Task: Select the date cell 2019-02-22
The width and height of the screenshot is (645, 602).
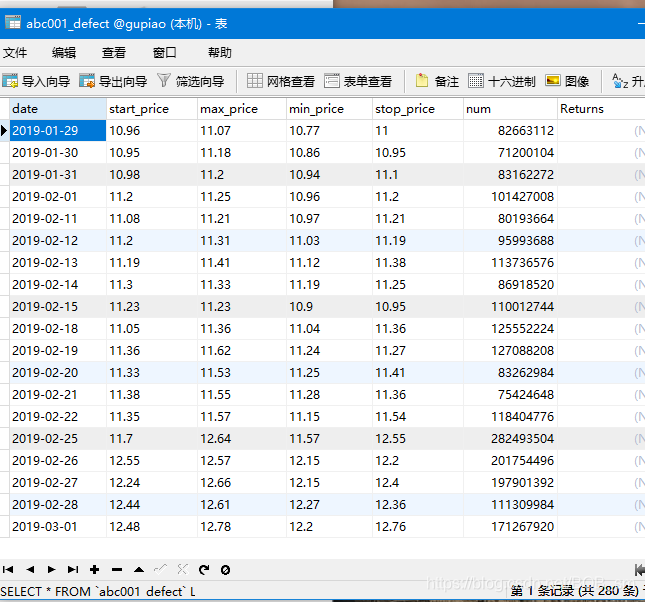Action: click(x=58, y=416)
